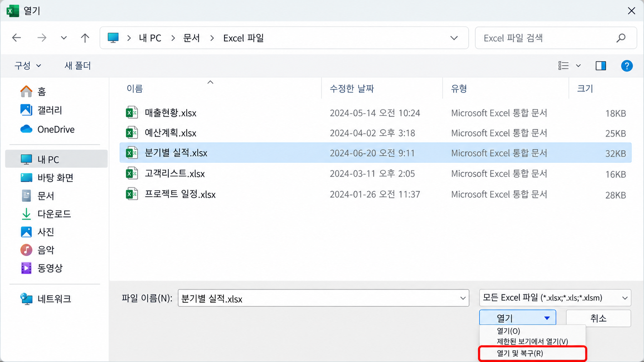
Task: Click the search magnifier icon
Action: click(621, 38)
